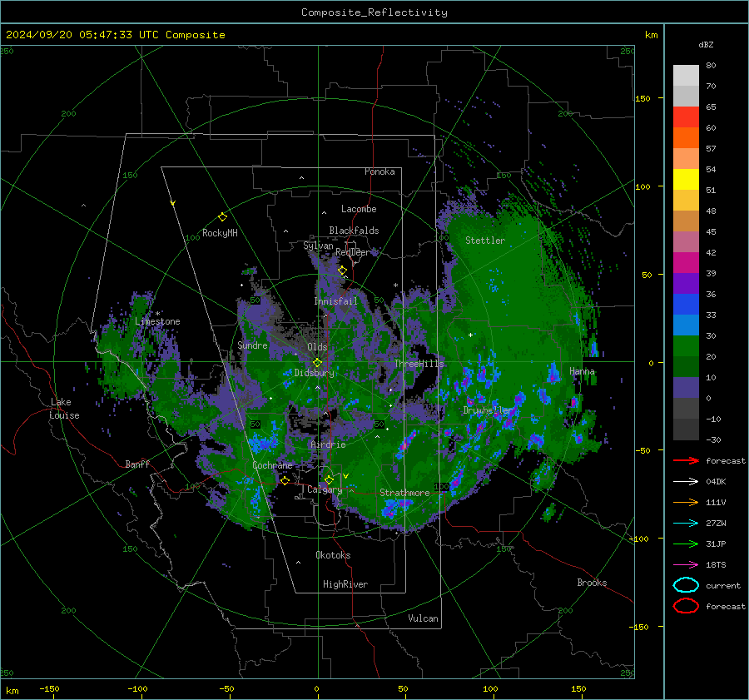Screen dimensions: 749x700
Task: Select the 54 dBZ yellow color swatch
Action: click(x=686, y=180)
